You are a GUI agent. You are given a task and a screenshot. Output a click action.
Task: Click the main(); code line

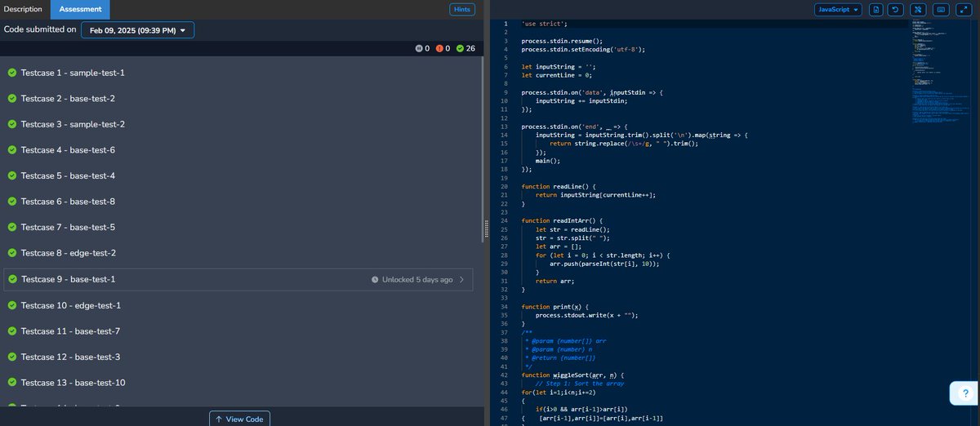(x=548, y=161)
